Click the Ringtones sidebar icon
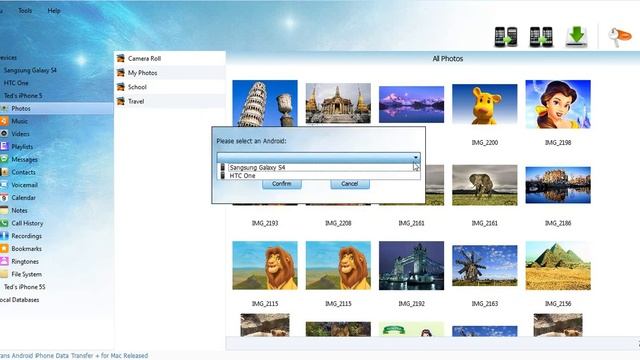Viewport: 640px width, 360px height. pyautogui.click(x=4, y=261)
